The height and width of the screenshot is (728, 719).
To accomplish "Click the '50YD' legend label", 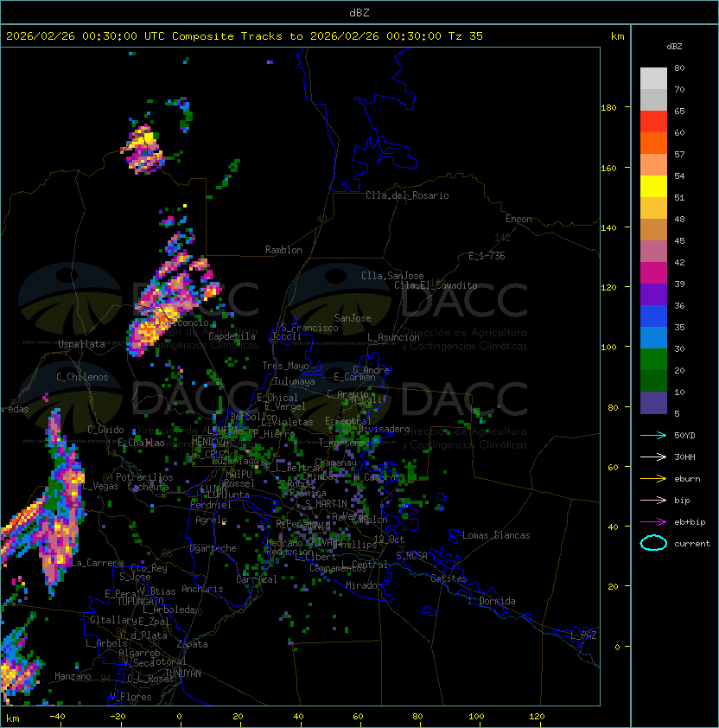I will tap(684, 436).
